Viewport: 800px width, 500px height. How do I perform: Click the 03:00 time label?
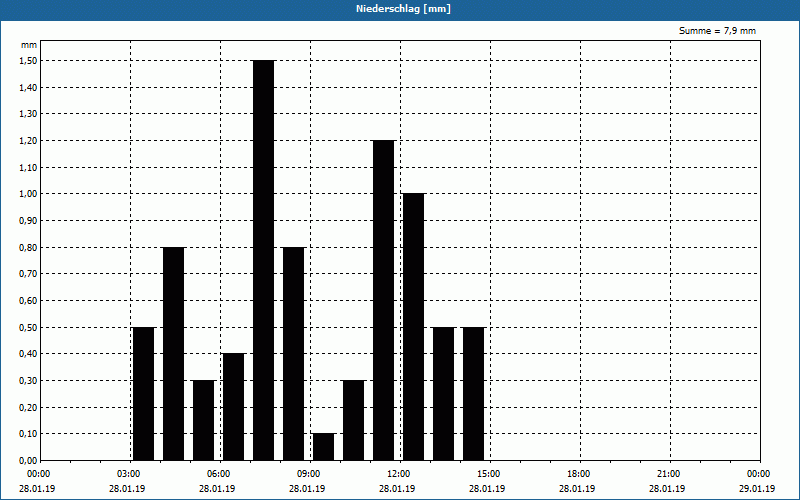(130, 474)
